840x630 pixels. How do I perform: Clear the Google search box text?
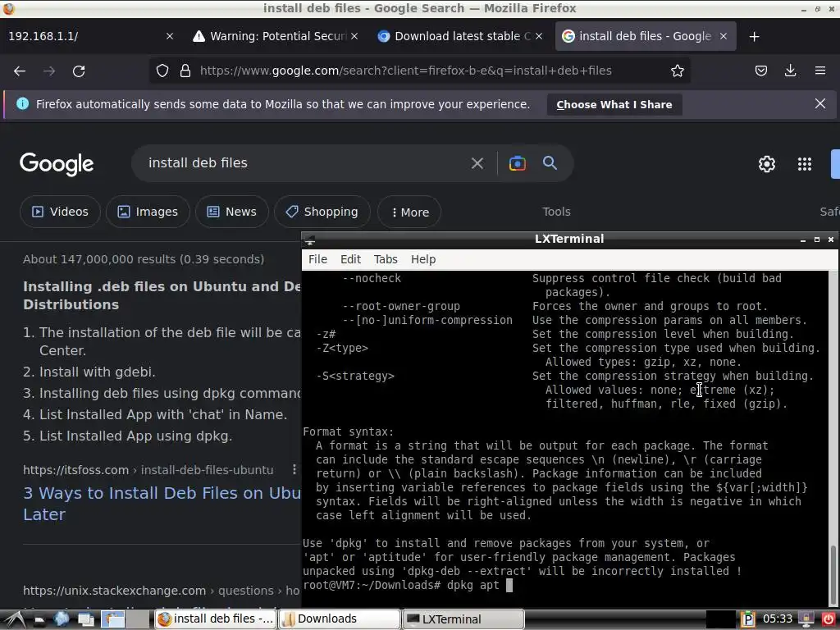477,163
